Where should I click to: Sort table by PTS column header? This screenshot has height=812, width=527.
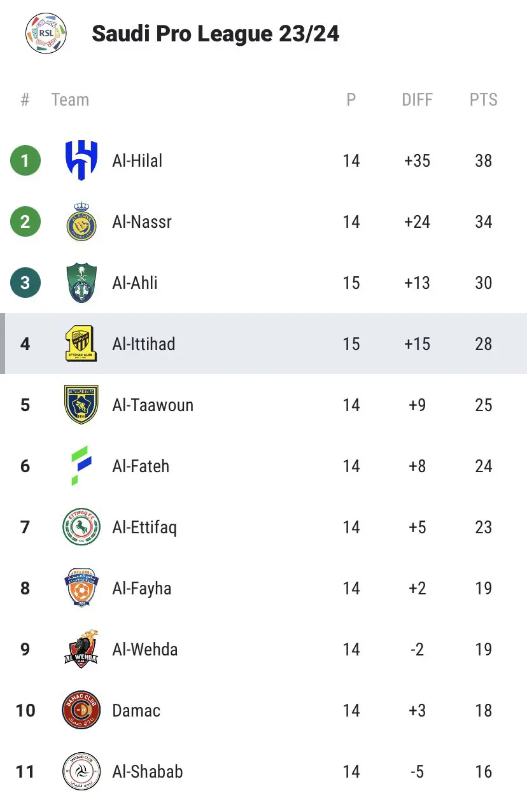click(x=484, y=100)
